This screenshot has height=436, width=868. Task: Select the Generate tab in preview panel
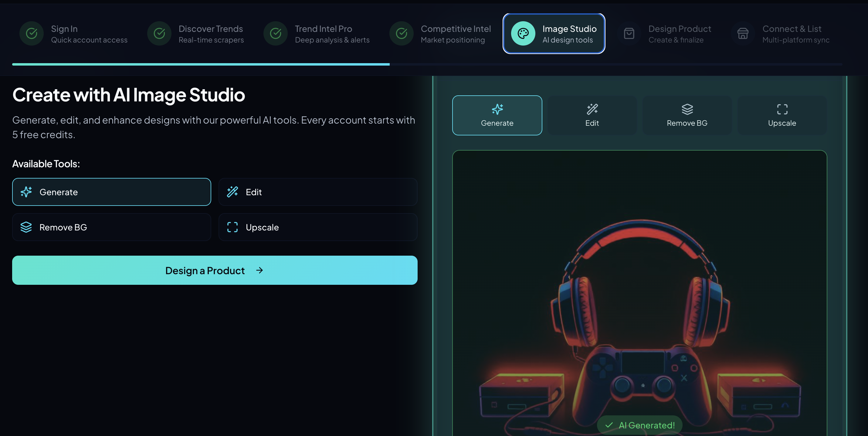click(497, 115)
